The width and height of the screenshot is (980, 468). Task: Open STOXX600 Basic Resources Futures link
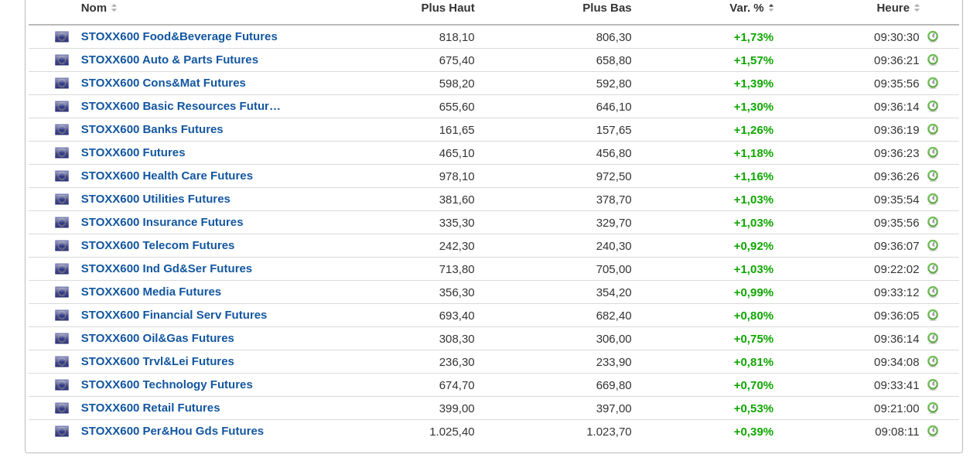[x=180, y=106]
